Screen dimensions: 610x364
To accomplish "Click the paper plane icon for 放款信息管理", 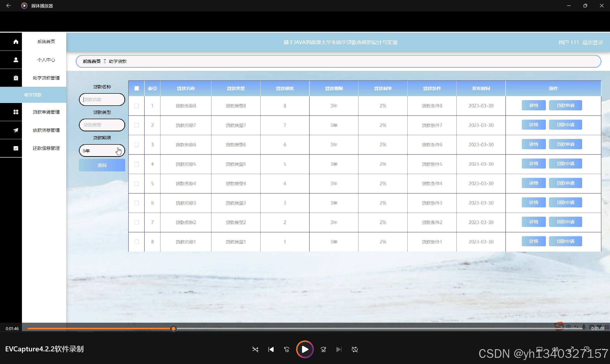I will tap(16, 130).
